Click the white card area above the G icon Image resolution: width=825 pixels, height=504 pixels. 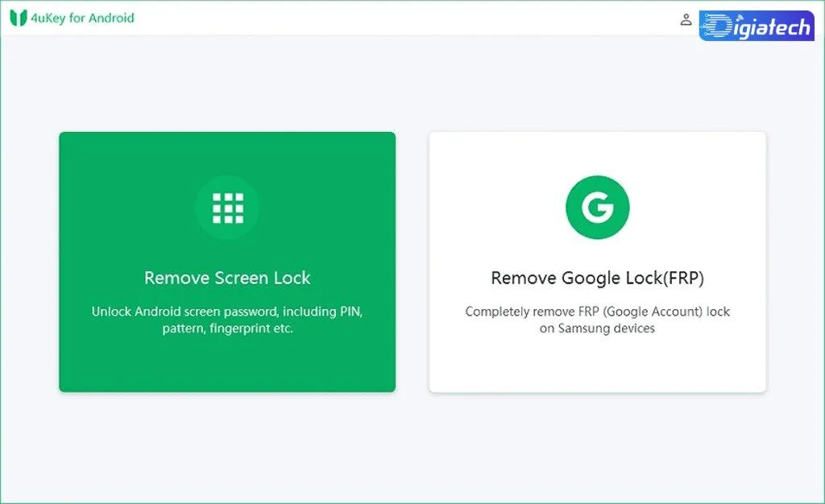coord(597,153)
